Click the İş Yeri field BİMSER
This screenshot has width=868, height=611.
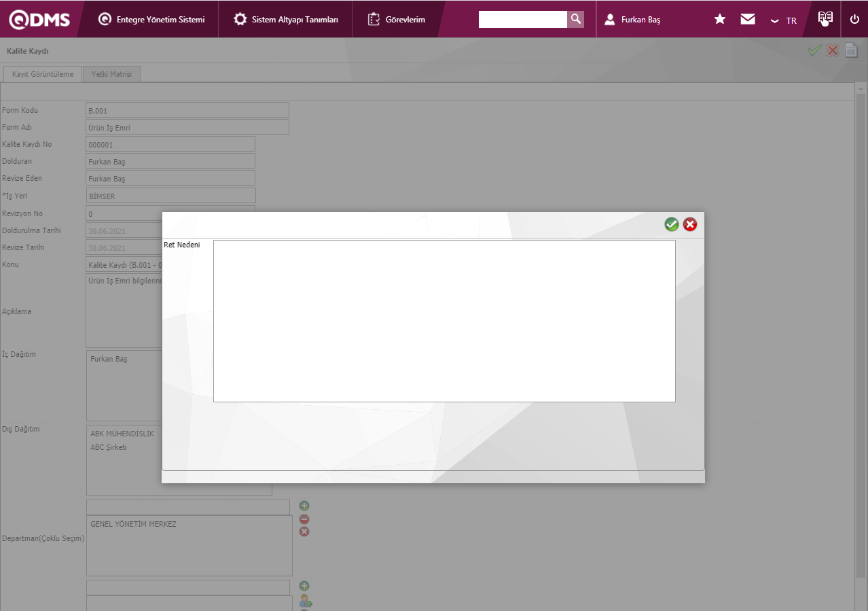[x=170, y=196]
